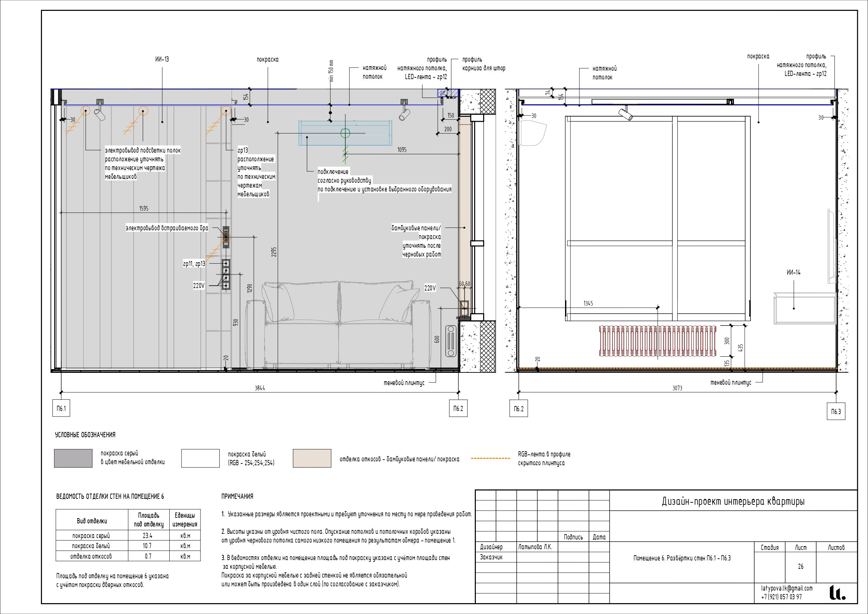Click the horizontal dimension 1345
Viewport: 868px width, 614px height.
pyautogui.click(x=588, y=303)
